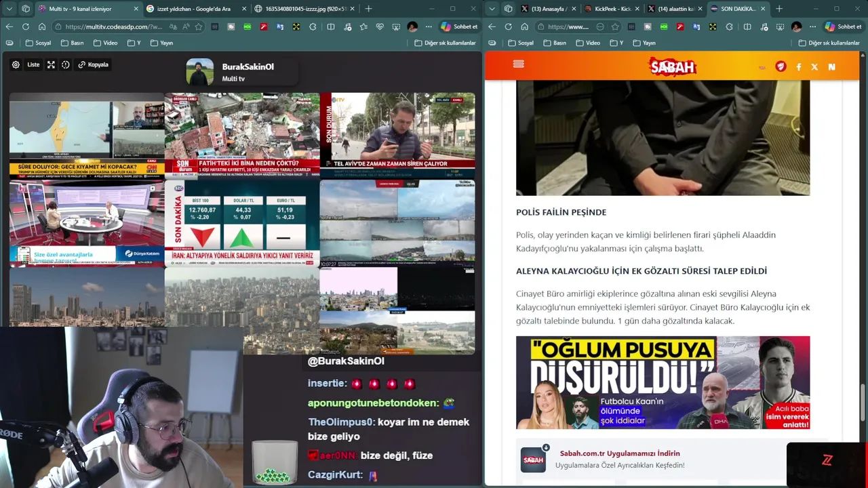Click the Kopyala link button
Screen dimensions: 868x488
[94, 65]
